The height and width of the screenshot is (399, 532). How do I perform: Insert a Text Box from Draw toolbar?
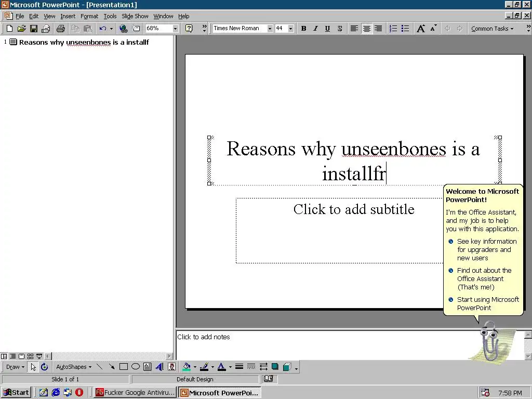pos(147,367)
